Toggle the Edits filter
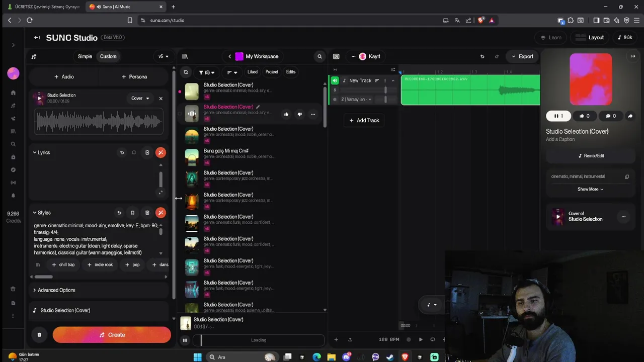The width and height of the screenshot is (644, 362). pos(291,72)
